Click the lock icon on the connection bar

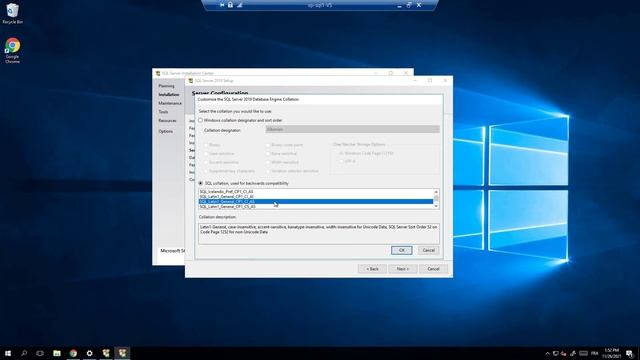[x=230, y=5]
